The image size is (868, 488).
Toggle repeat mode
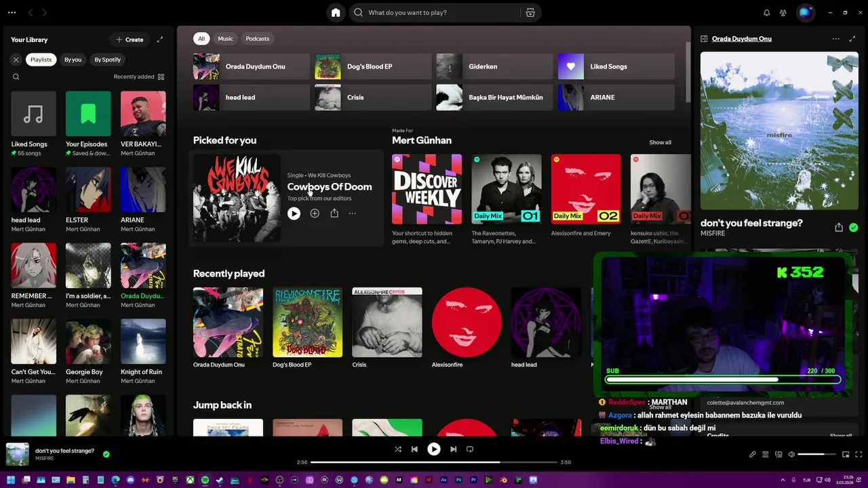click(x=470, y=449)
